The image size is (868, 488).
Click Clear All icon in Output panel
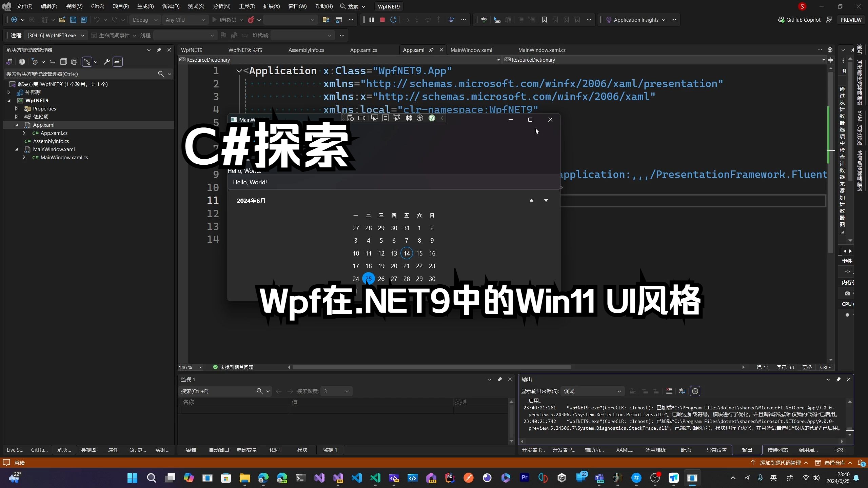669,391
